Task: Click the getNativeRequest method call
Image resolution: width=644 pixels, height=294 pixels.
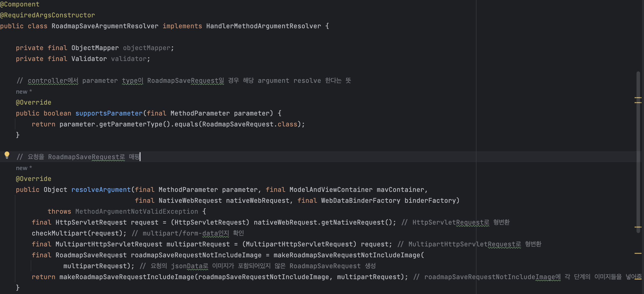Action: pyautogui.click(x=353, y=222)
